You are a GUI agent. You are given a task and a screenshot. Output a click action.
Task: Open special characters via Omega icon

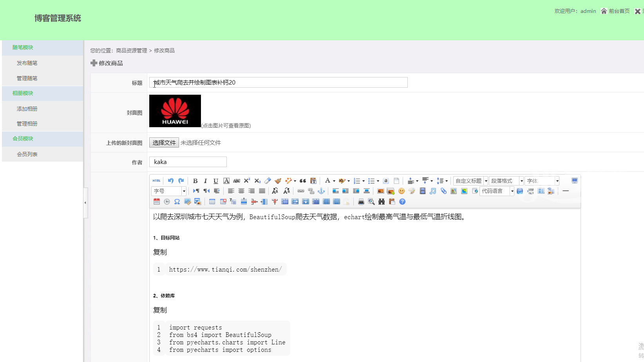177,202
